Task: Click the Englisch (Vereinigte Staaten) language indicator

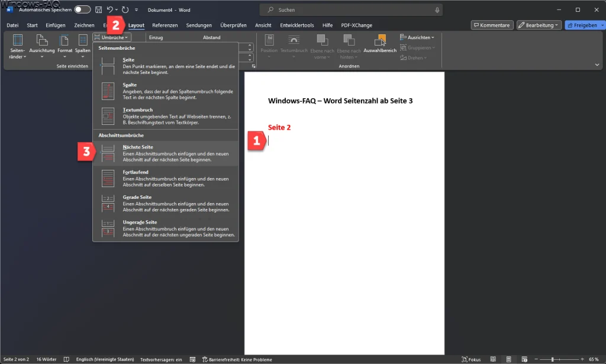Action: point(105,359)
